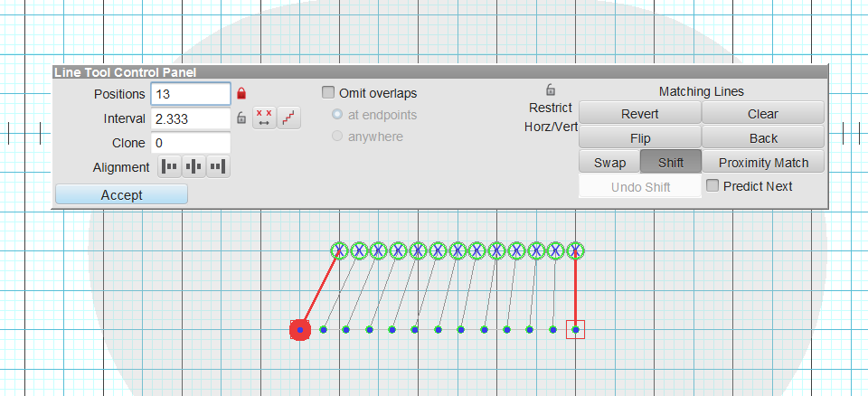Focus the Interval input field
This screenshot has width=868, height=396.
pos(191,118)
